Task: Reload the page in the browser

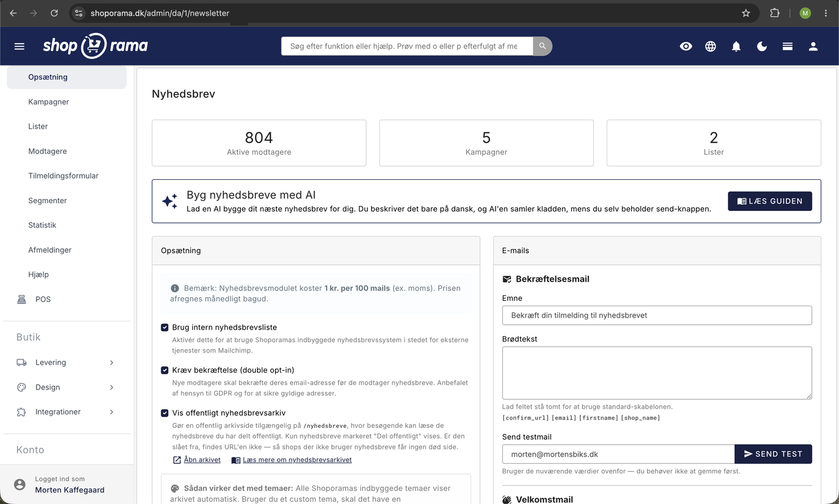Action: click(54, 13)
